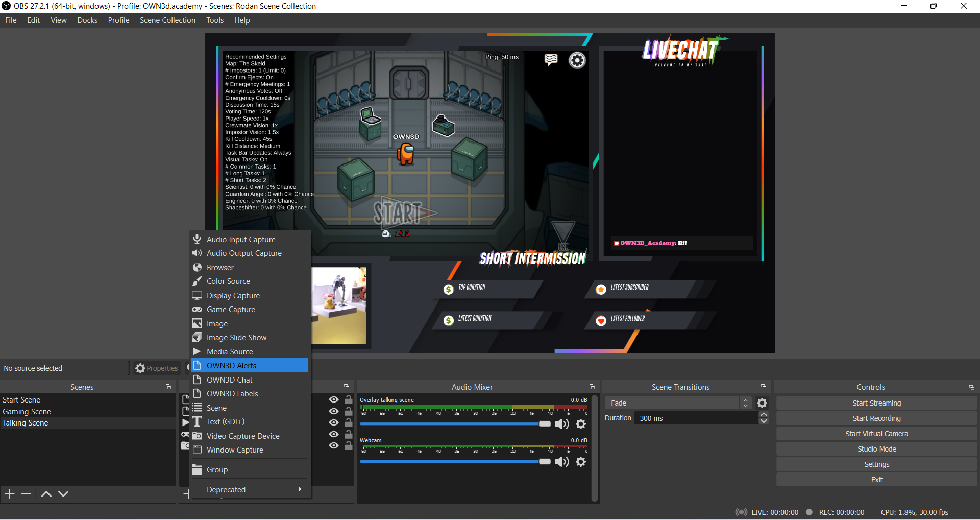Remove selected scene with minus icon
The image size is (980, 520).
coord(27,494)
